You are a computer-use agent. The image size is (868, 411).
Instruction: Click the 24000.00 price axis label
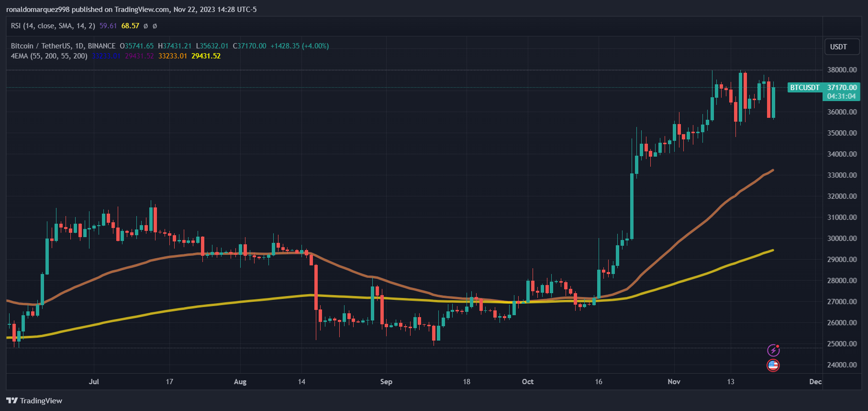[x=842, y=365]
